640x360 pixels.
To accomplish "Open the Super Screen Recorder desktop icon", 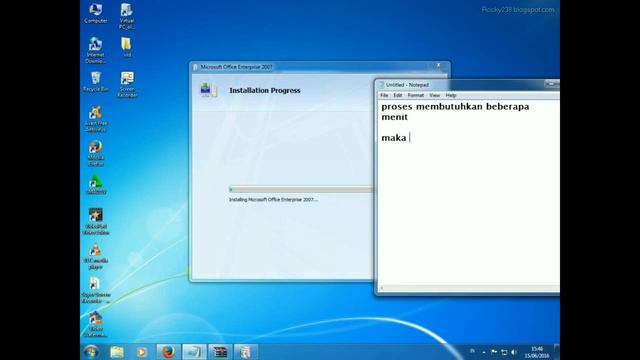I will pos(96,290).
